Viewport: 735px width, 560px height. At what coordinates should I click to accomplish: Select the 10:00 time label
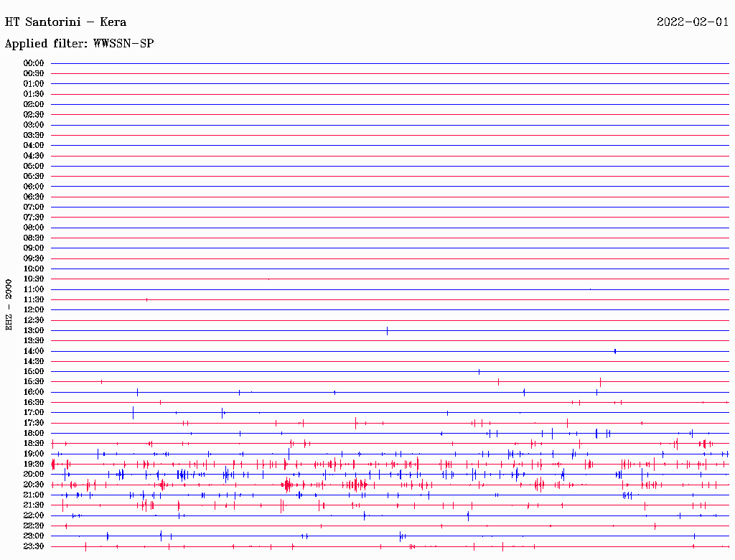34,269
